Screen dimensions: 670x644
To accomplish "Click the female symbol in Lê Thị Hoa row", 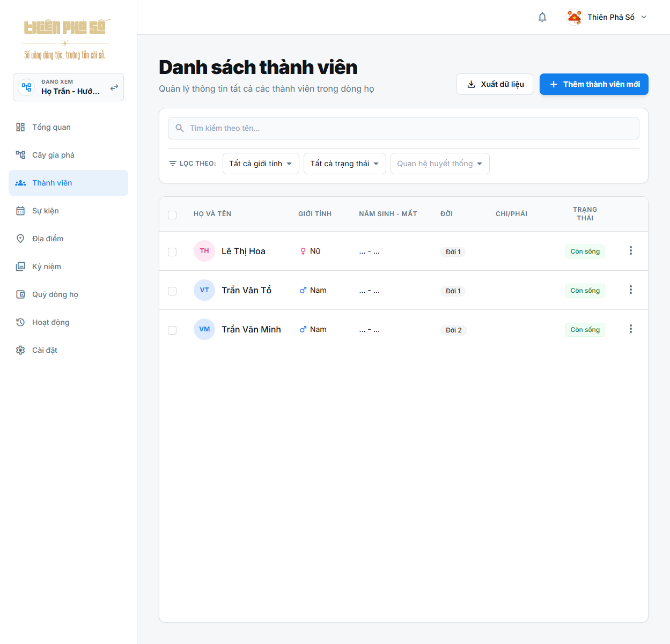I will tap(303, 251).
